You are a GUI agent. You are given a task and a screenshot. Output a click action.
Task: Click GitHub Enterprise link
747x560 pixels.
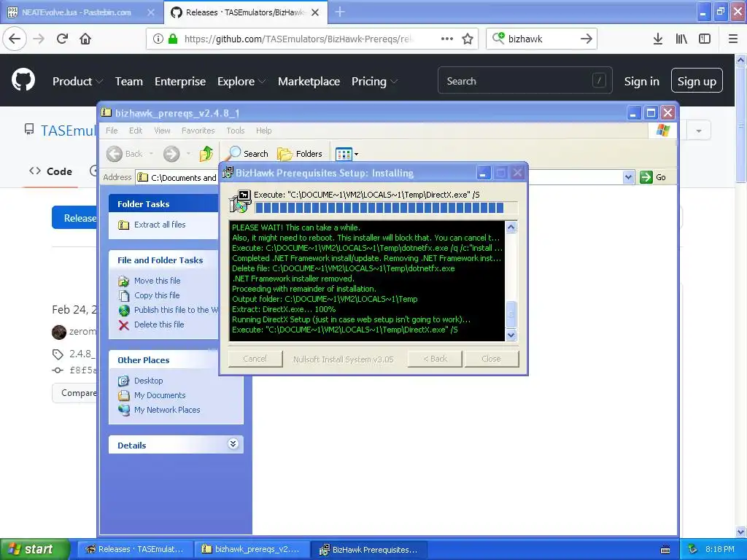point(180,82)
